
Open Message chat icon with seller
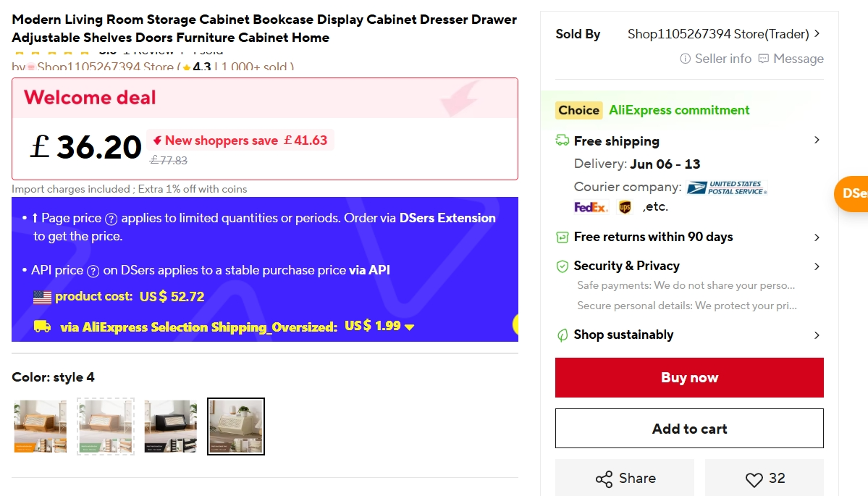click(x=763, y=59)
